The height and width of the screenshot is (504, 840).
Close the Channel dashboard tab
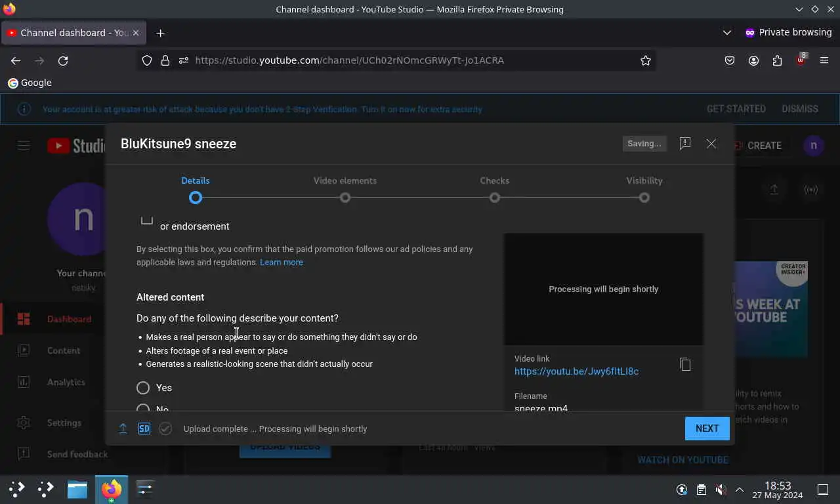click(x=136, y=33)
